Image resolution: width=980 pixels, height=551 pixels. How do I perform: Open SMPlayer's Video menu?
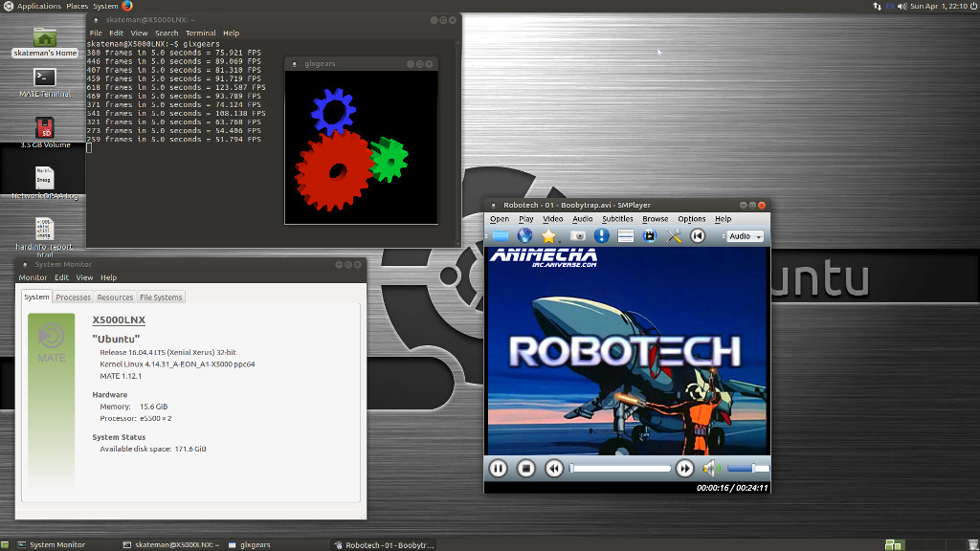[553, 219]
